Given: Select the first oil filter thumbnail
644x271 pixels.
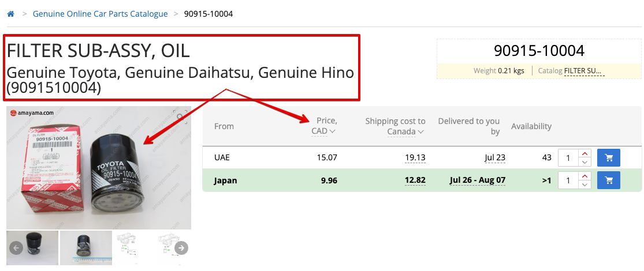Looking at the screenshot, I should [32, 248].
